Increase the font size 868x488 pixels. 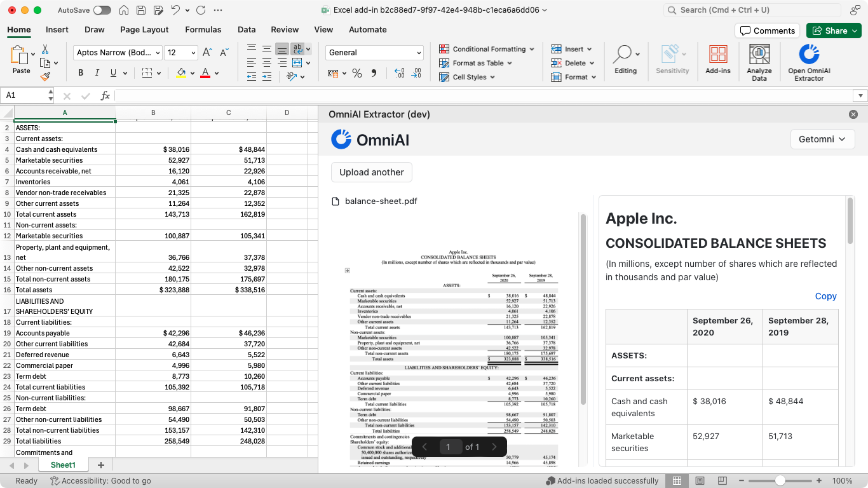point(208,53)
